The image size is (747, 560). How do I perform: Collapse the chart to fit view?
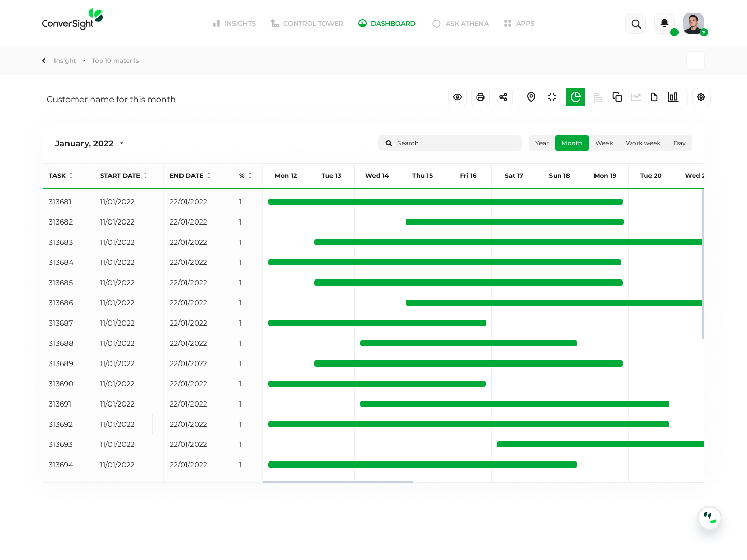(552, 97)
